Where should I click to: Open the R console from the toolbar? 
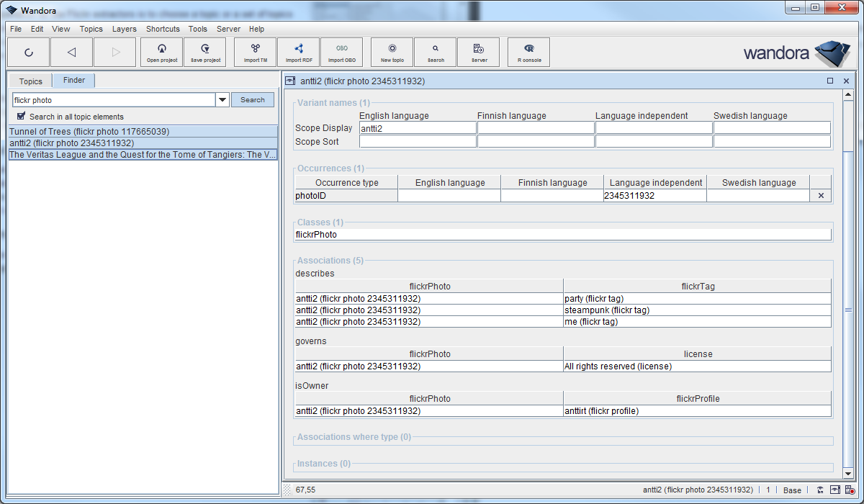coord(529,53)
